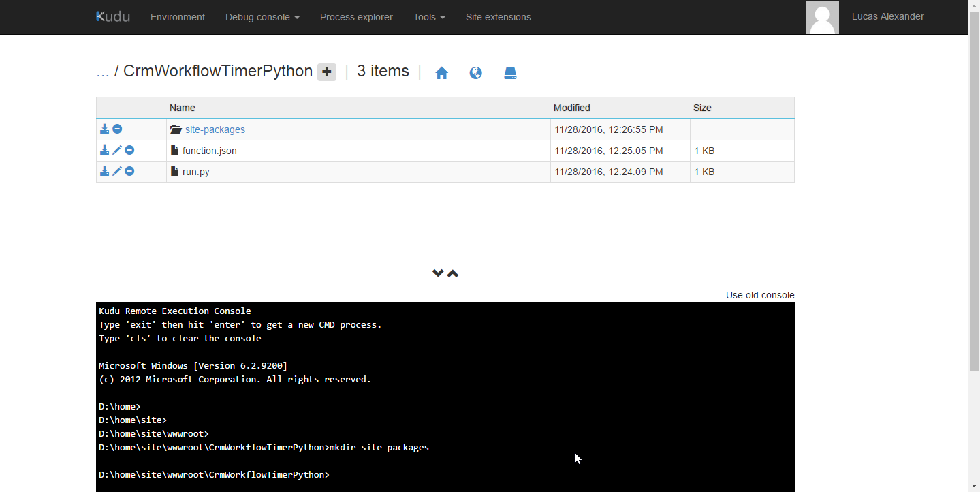
Task: Click the run.py size 1 KB
Action: point(704,172)
